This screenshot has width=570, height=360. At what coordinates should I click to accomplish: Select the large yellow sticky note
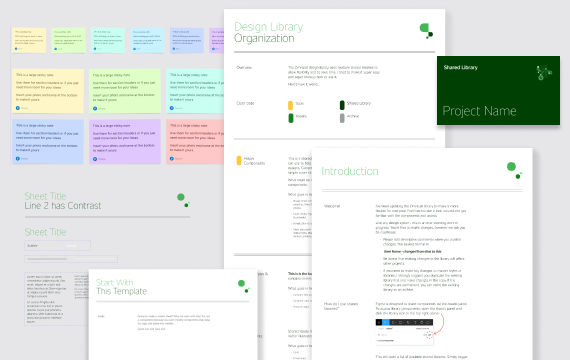coord(48,91)
